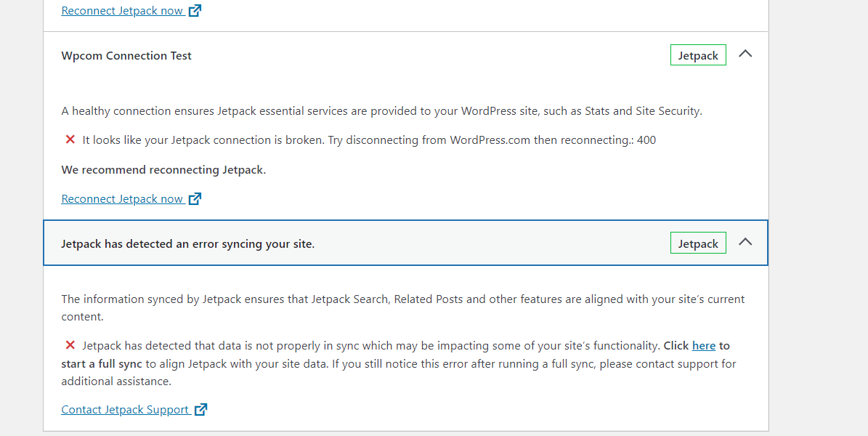Click red X icon beside broken connection message
The width and height of the screenshot is (868, 436).
70,140
